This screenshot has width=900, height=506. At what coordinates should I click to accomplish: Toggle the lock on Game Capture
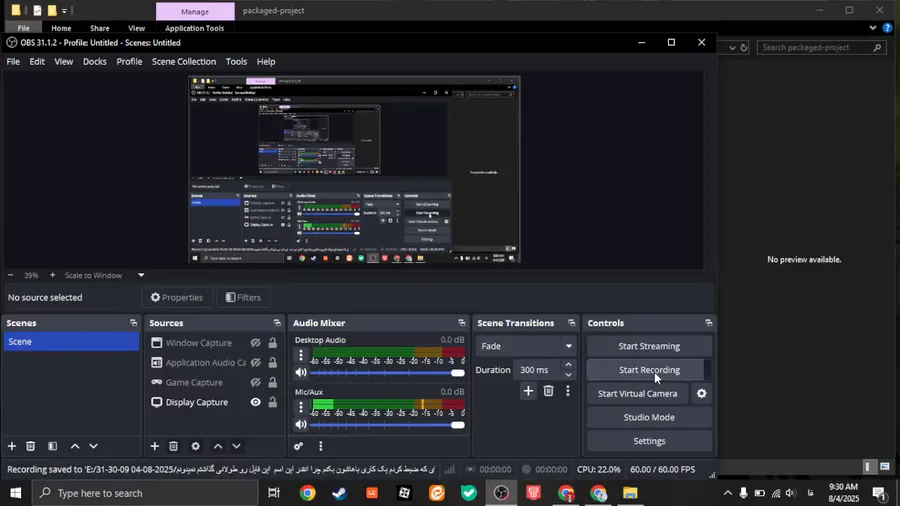click(x=273, y=383)
